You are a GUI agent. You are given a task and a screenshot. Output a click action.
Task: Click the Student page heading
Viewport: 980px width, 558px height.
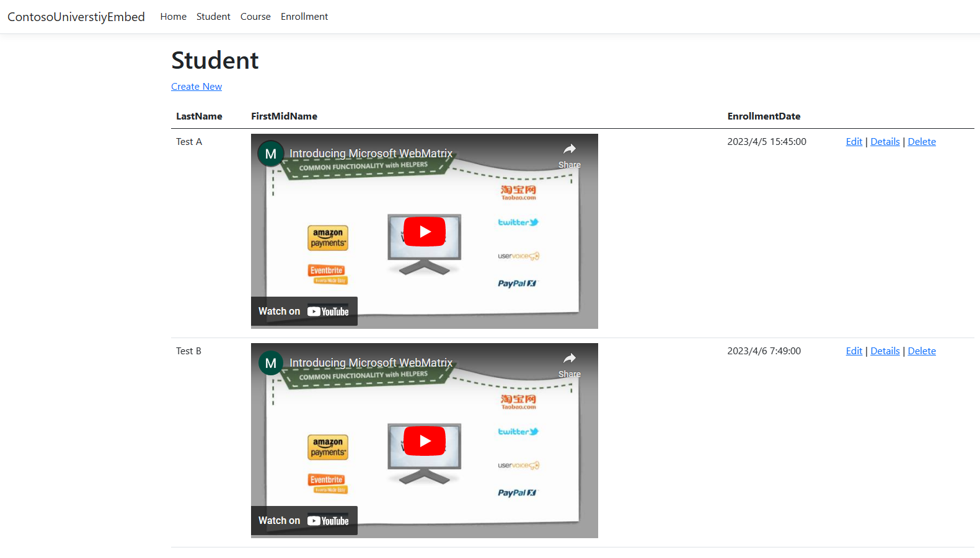point(215,61)
